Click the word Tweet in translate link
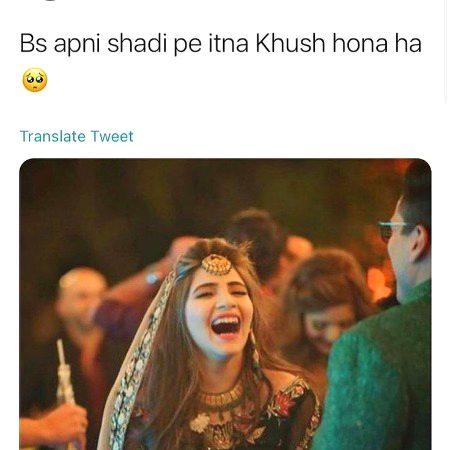Screen dimensions: 450x450 112,136
